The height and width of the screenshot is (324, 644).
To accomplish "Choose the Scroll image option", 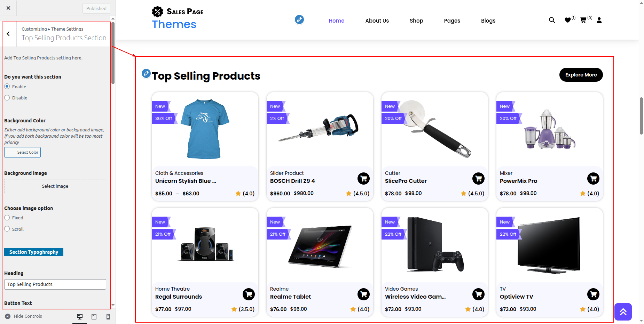I will [7, 229].
